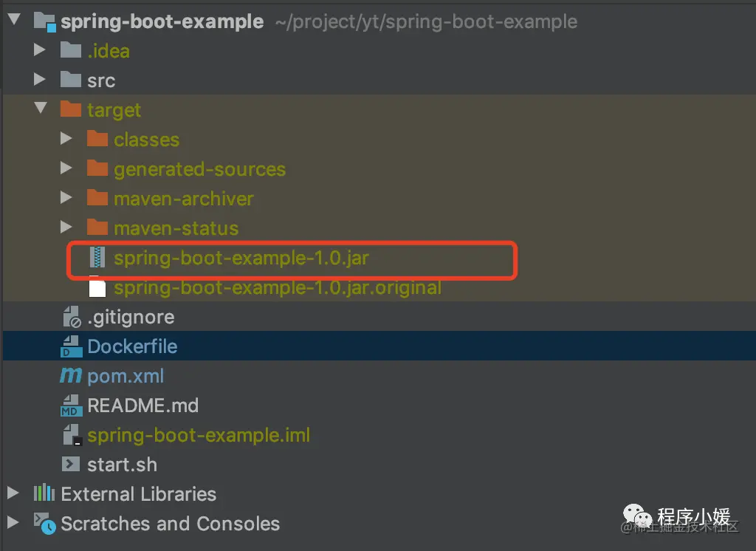The height and width of the screenshot is (551, 756).
Task: Click the Scratches and Consoles clock icon
Action: [45, 523]
